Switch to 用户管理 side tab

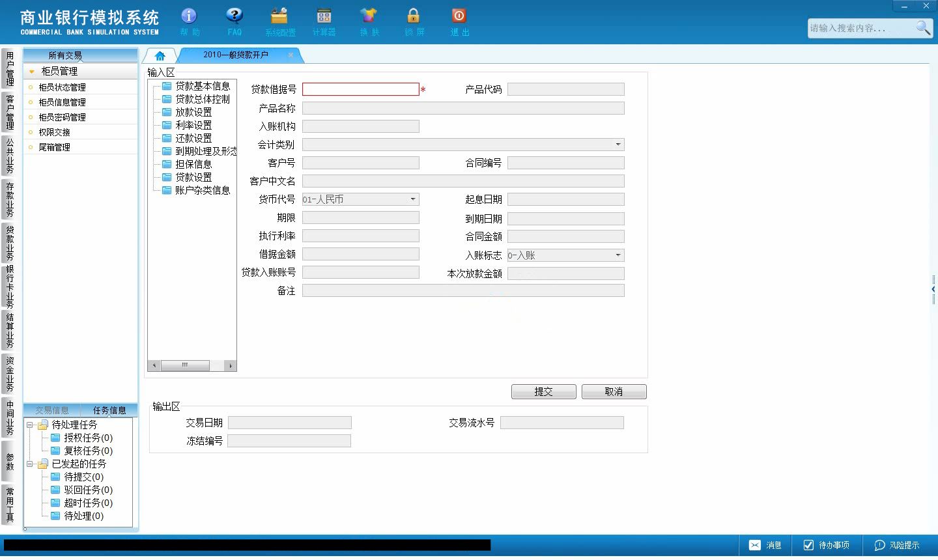tap(9, 69)
